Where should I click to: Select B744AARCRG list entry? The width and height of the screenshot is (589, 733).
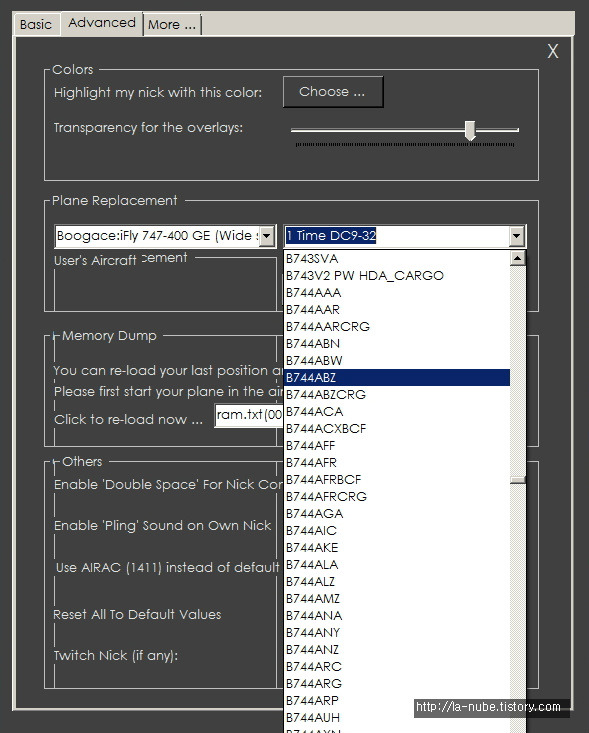[396, 327]
